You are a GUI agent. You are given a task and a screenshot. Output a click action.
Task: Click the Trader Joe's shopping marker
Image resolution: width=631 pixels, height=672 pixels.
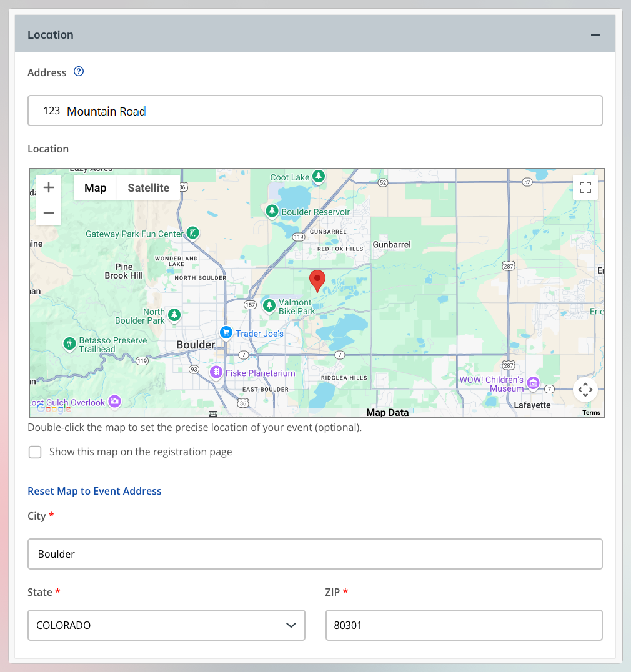point(226,333)
